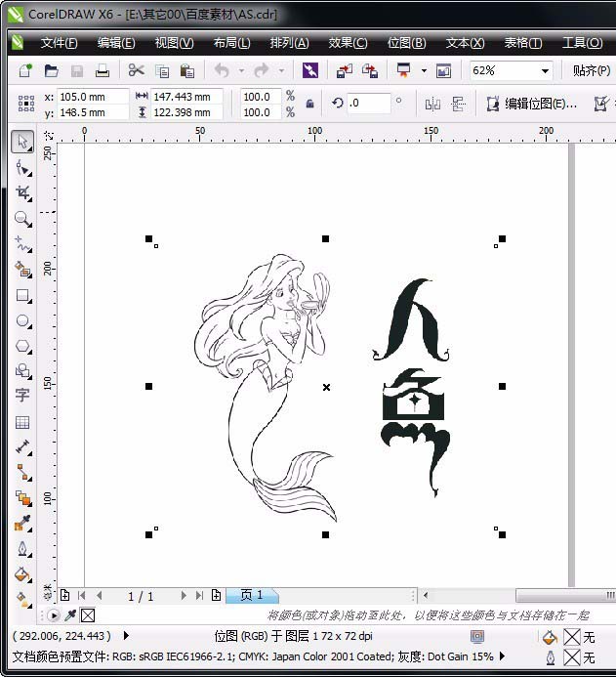Select the Outline pen tool
This screenshot has height=677, width=616.
tap(22, 549)
